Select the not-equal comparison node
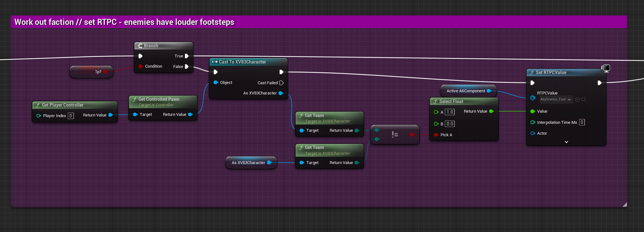The height and width of the screenshot is (232, 644). (x=395, y=135)
